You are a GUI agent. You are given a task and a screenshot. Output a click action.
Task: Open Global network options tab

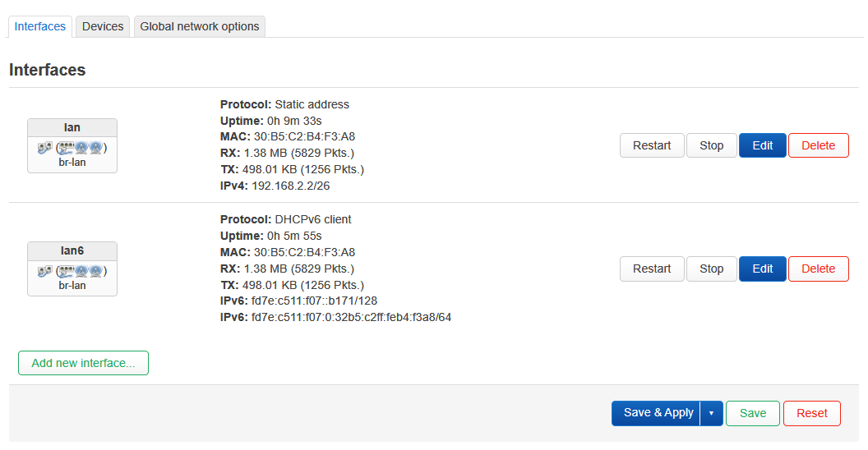coord(199,26)
